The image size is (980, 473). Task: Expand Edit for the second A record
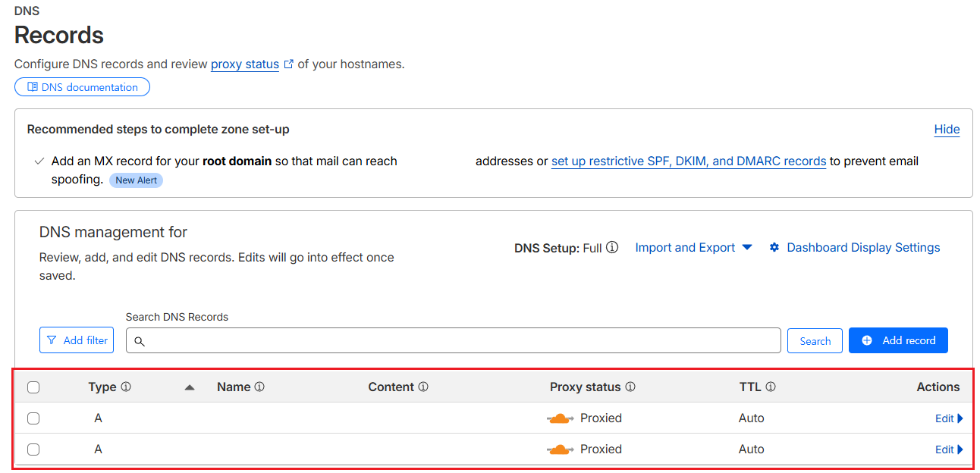point(949,450)
